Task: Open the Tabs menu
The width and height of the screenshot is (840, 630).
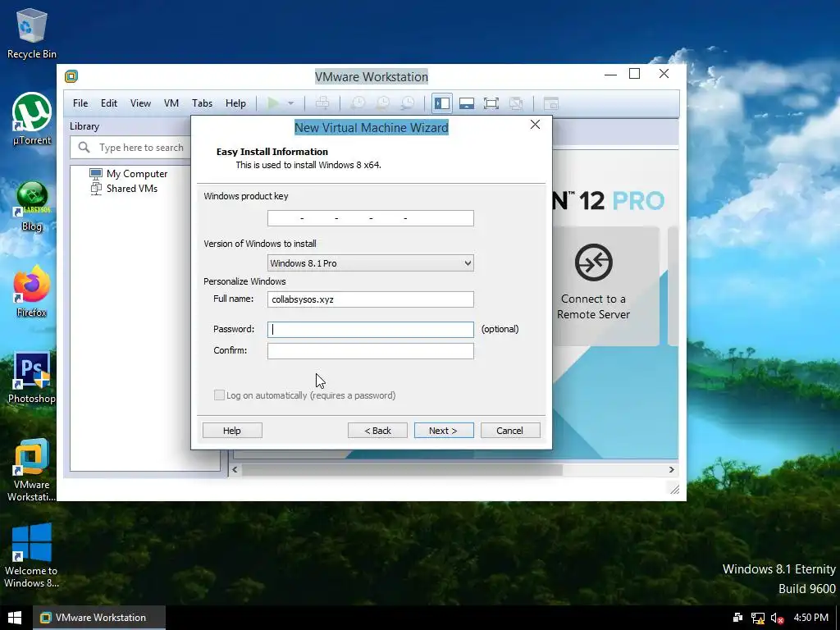Action: [202, 103]
